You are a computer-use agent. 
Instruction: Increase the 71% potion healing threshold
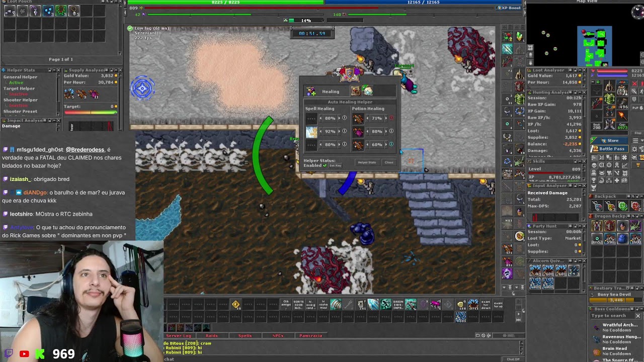(x=386, y=118)
